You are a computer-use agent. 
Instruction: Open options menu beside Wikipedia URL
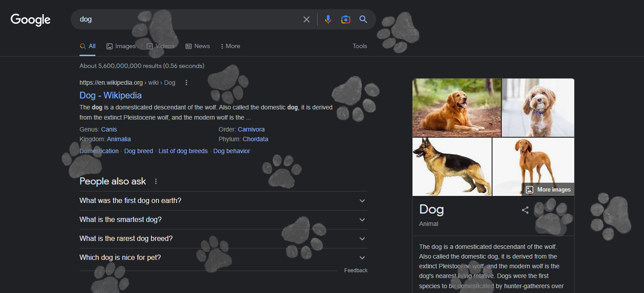coord(186,83)
